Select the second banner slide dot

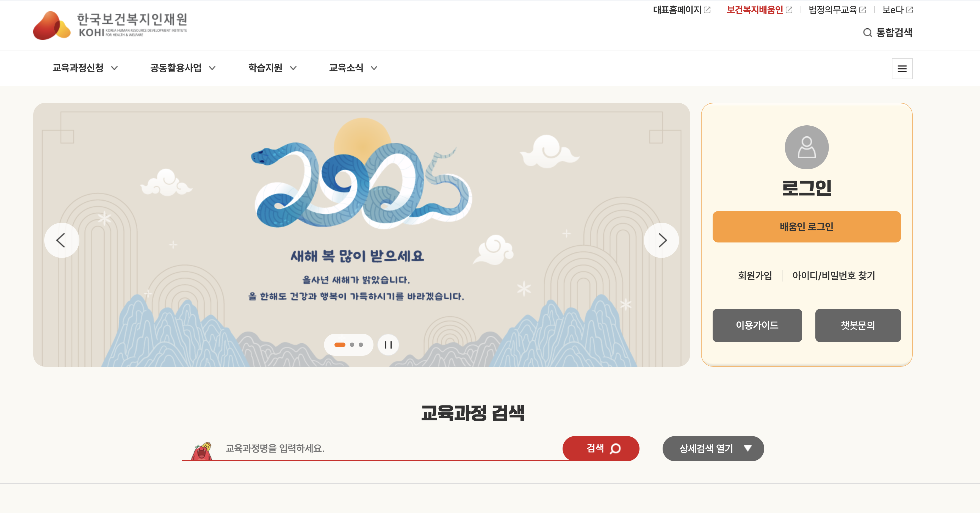tap(352, 345)
